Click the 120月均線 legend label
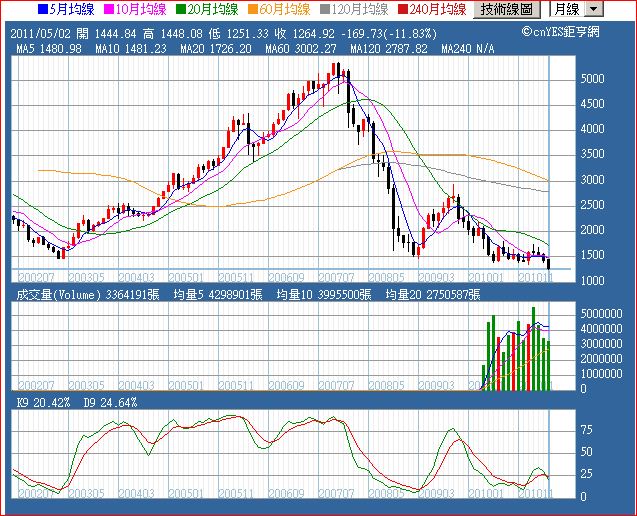 point(360,9)
